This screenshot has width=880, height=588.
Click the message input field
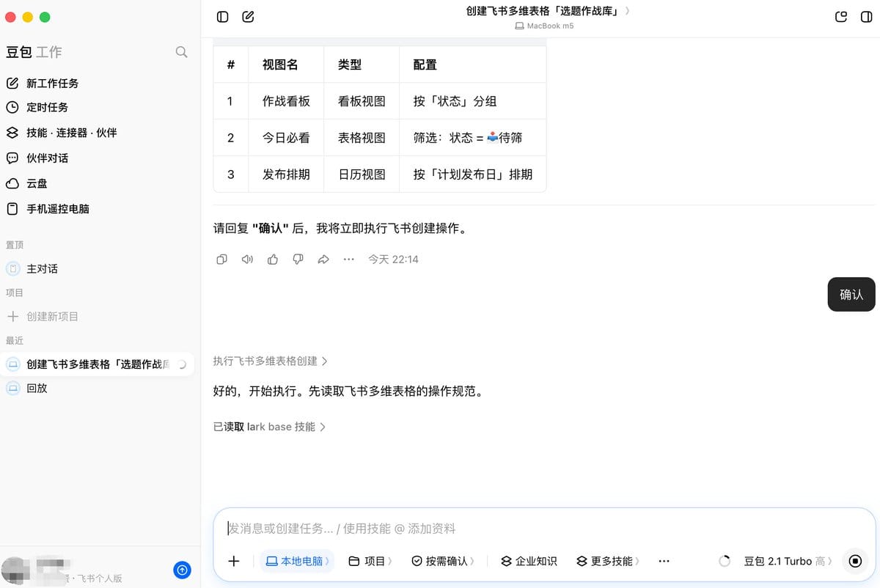pyautogui.click(x=544, y=529)
